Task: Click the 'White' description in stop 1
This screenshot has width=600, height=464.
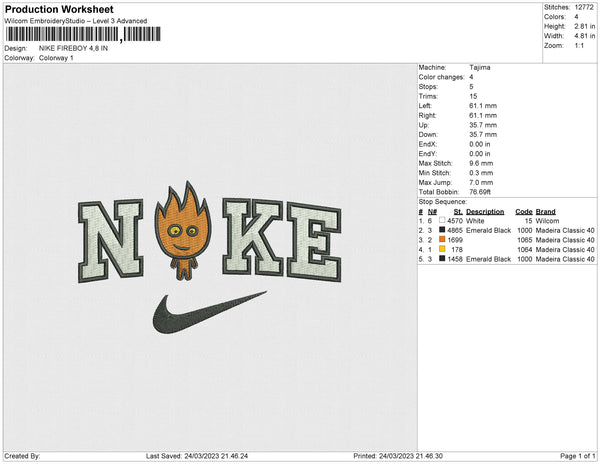Action: tap(475, 221)
